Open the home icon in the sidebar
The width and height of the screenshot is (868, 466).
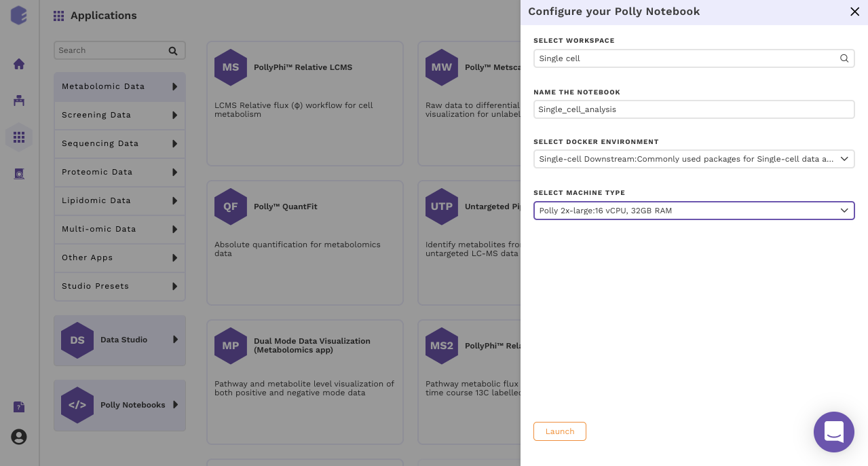[19, 64]
